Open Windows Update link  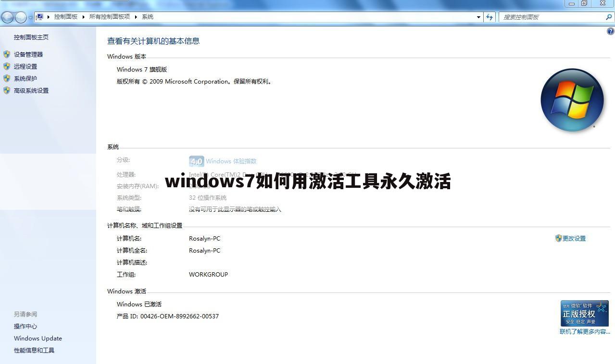point(38,338)
